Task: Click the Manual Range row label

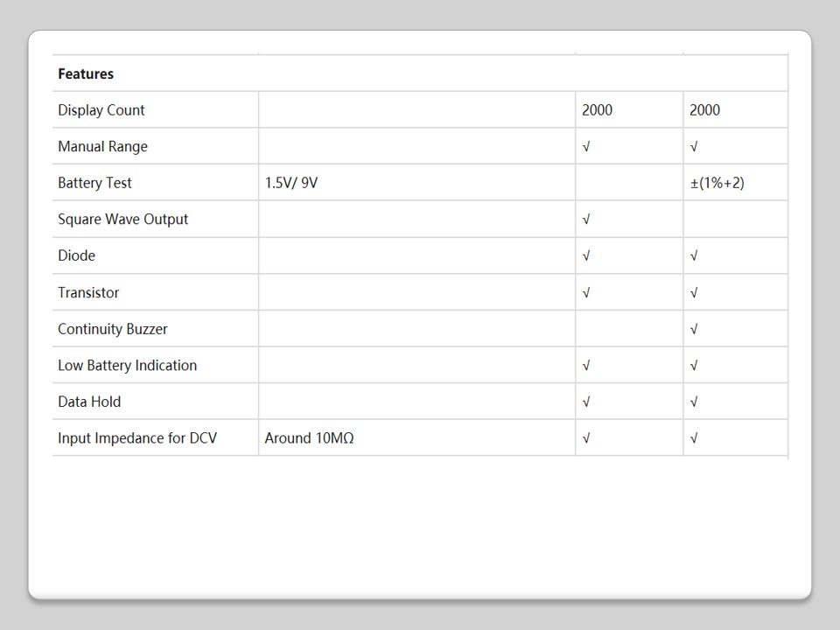Action: point(102,146)
